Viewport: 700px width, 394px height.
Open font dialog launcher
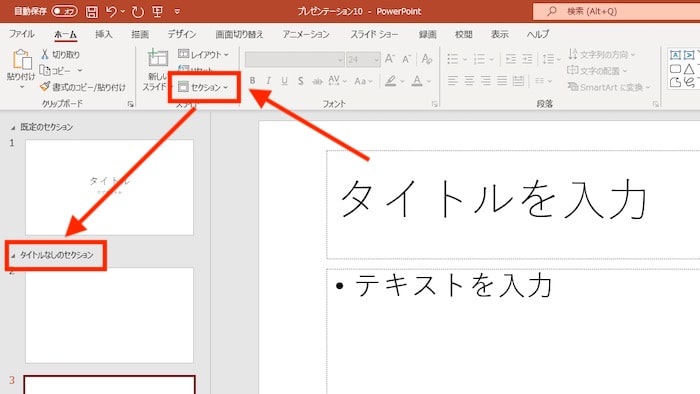pos(434,104)
